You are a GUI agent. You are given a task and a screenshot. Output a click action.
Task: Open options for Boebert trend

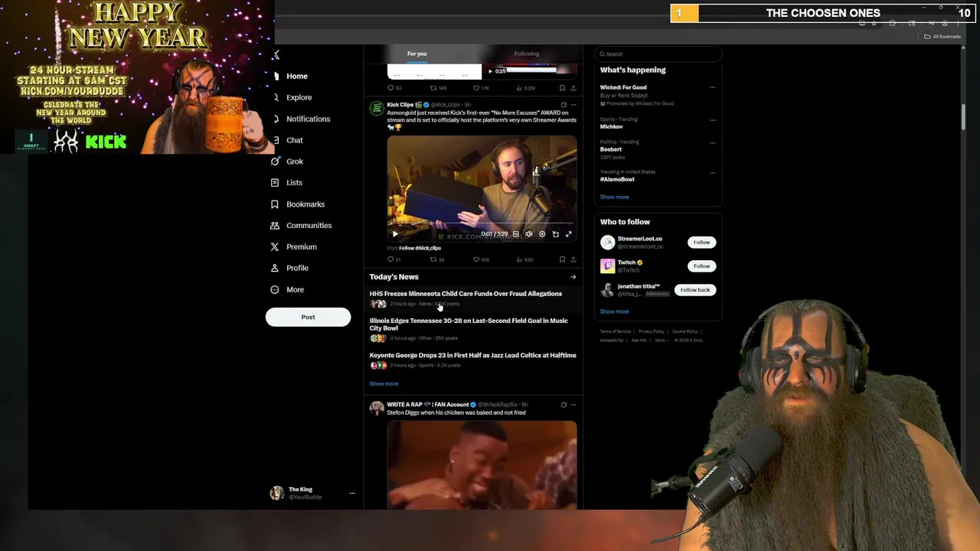click(712, 142)
